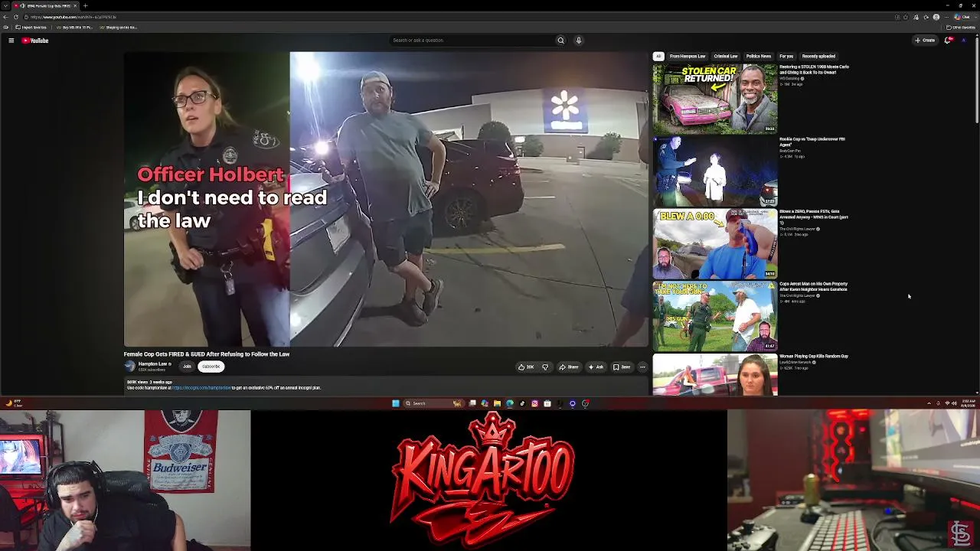Click the Ask button under video
This screenshot has width=980, height=551.
tap(596, 367)
